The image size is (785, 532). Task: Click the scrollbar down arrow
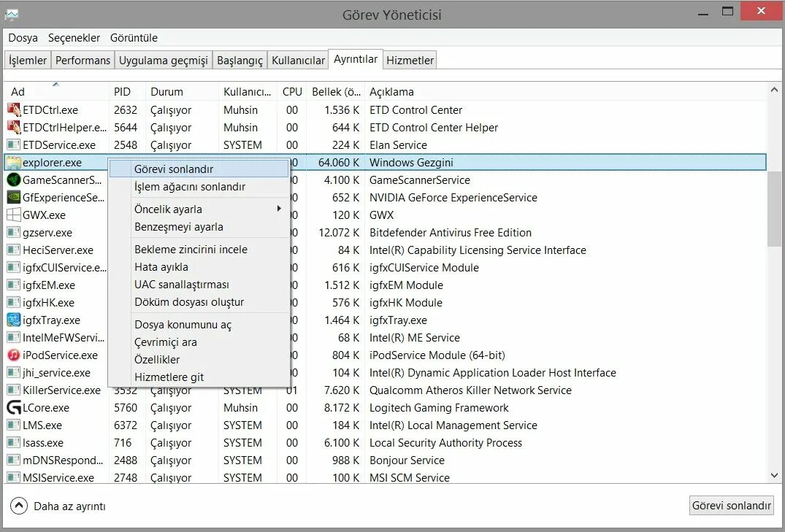tap(774, 476)
